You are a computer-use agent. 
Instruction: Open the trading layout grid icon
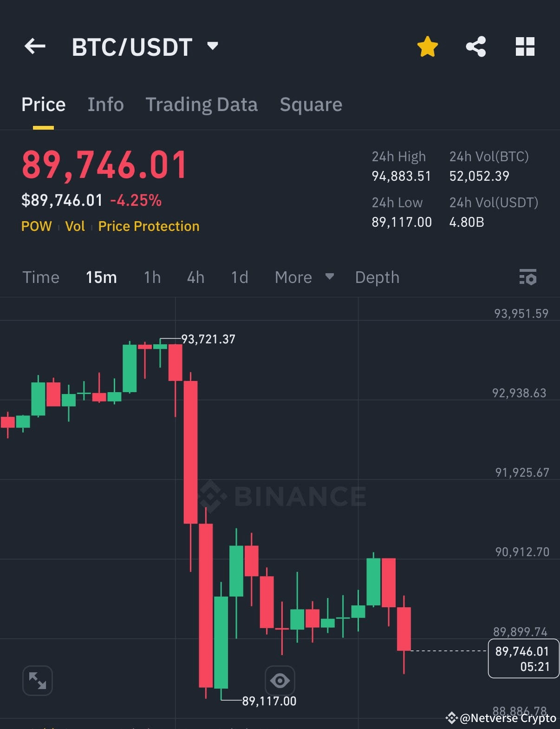click(x=524, y=46)
